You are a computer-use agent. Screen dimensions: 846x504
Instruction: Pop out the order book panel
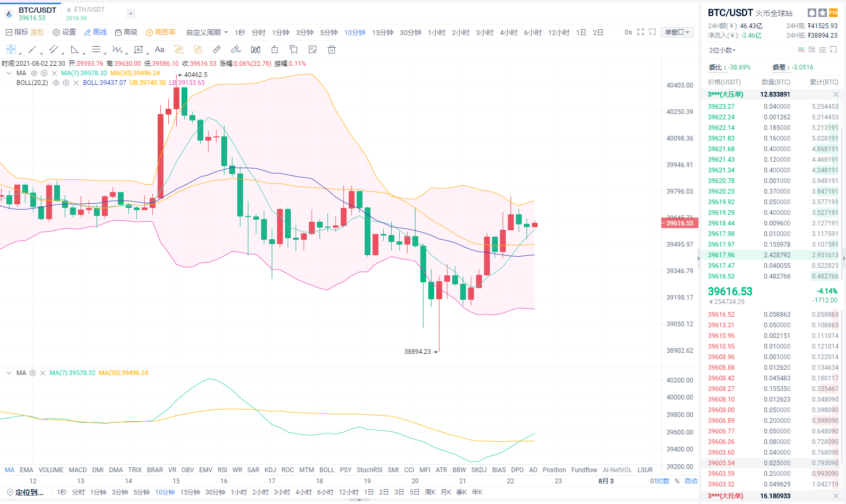point(833,50)
